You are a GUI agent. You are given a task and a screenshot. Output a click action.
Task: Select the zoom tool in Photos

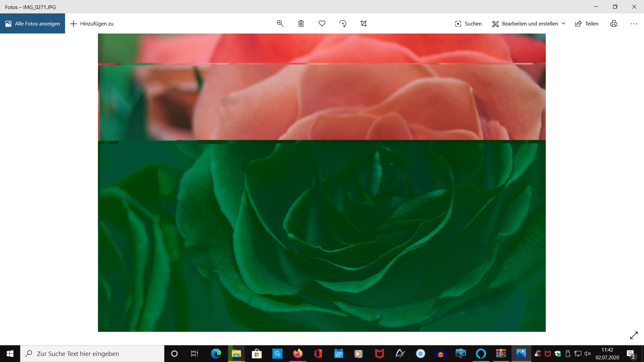pos(280,23)
